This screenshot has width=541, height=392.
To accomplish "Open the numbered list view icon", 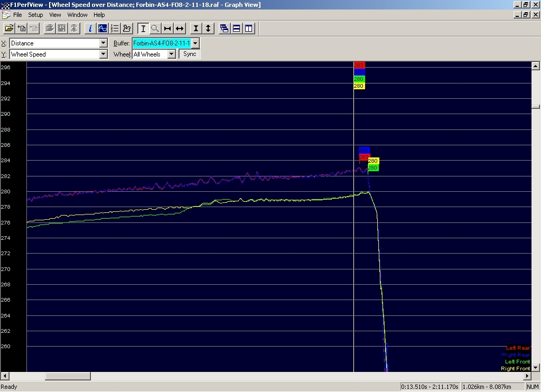I will pos(115,29).
